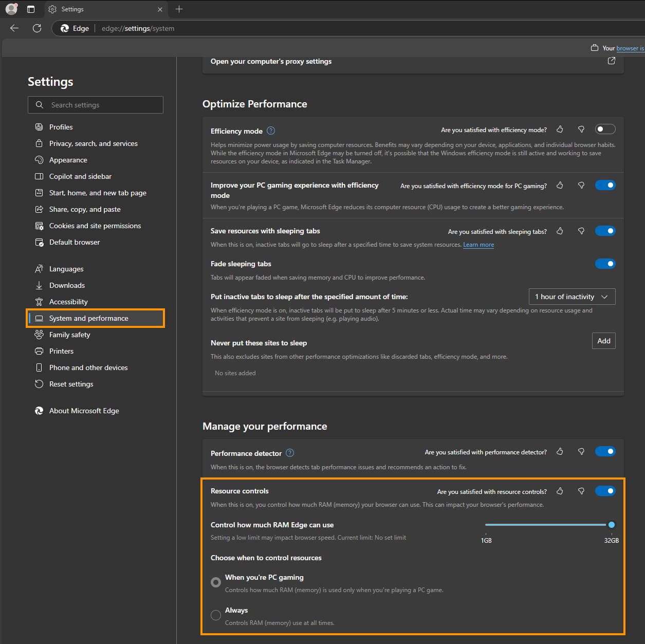Give thumbs up for sleeping tabs
The height and width of the screenshot is (644, 645).
point(560,231)
